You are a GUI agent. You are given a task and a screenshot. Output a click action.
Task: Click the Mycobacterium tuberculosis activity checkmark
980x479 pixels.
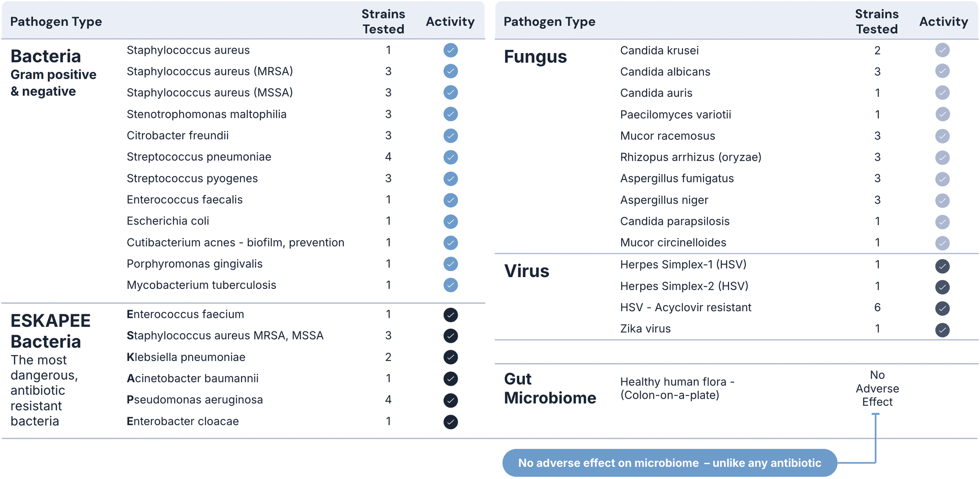(450, 285)
